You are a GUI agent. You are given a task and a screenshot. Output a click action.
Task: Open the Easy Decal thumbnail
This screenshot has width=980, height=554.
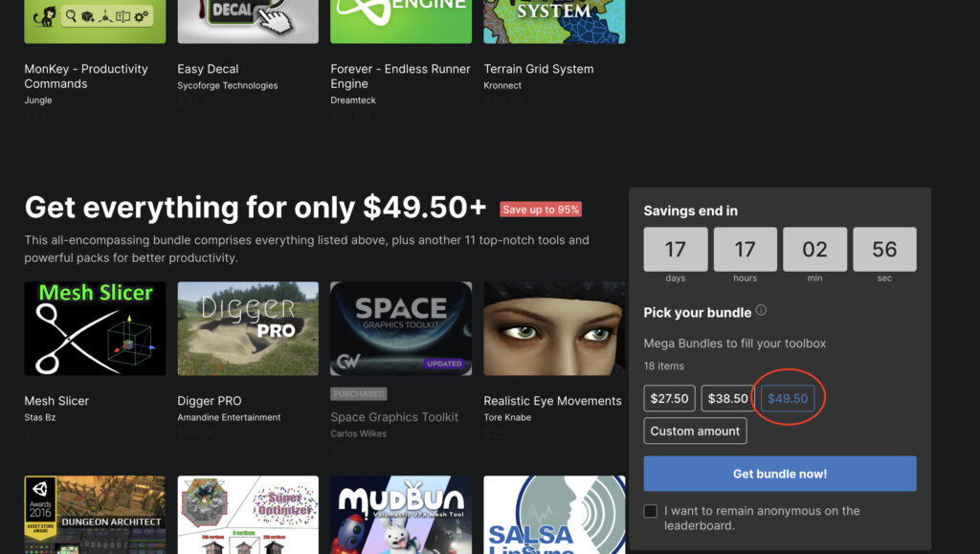(x=248, y=21)
